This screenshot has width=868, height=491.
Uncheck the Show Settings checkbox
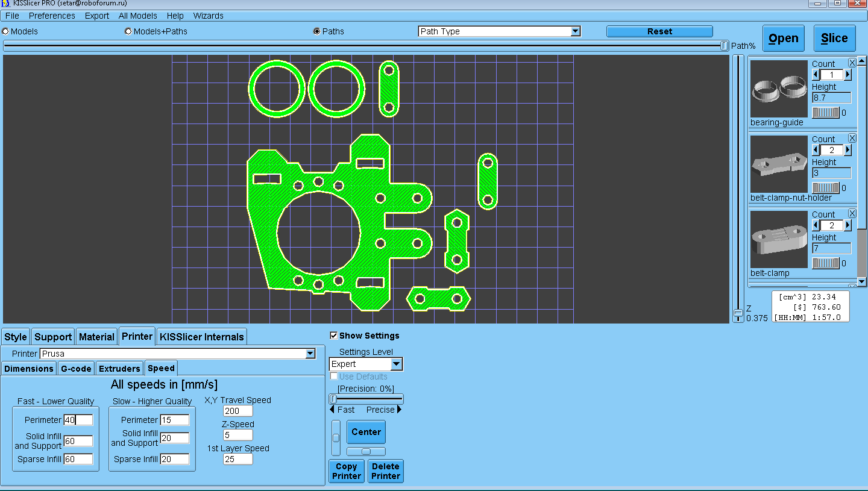(x=334, y=336)
